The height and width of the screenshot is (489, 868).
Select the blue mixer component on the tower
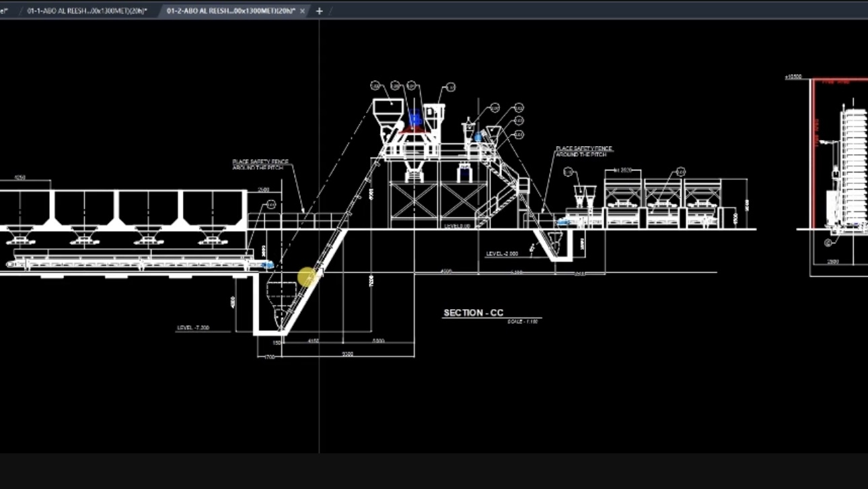coord(415,118)
